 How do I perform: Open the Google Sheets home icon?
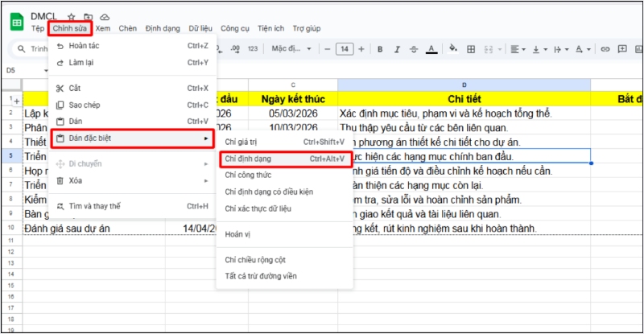[x=17, y=23]
